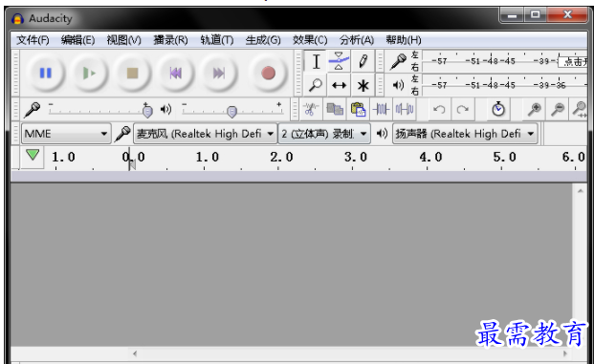Open the 视图(V) menu
Image resolution: width=594 pixels, height=364 pixels.
point(124,40)
